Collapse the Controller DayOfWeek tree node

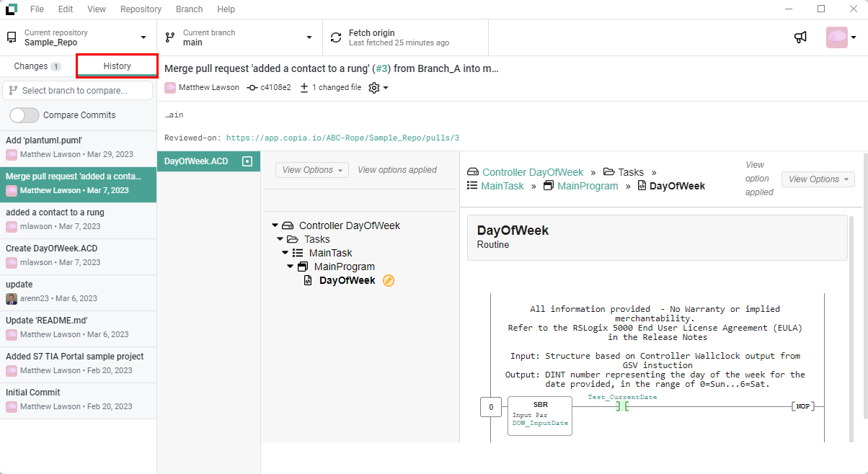(275, 225)
